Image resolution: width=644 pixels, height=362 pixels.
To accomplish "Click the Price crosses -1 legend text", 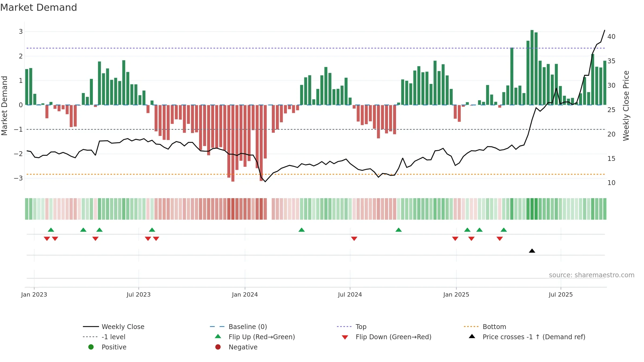I will (534, 337).
